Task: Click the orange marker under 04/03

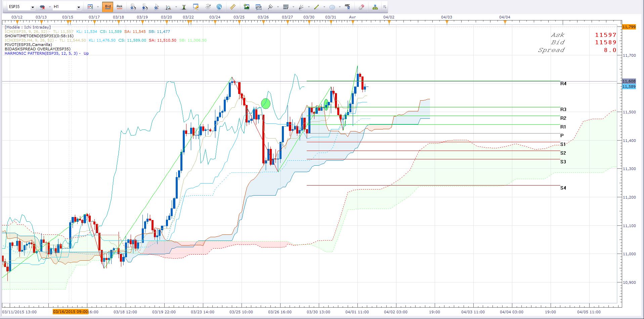Action: coord(447,22)
